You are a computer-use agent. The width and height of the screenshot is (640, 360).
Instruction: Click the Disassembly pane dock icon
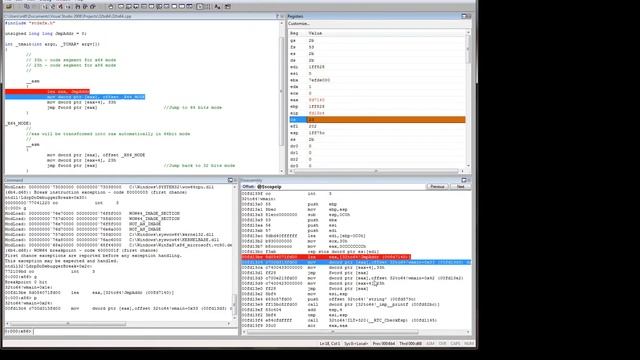464,180
